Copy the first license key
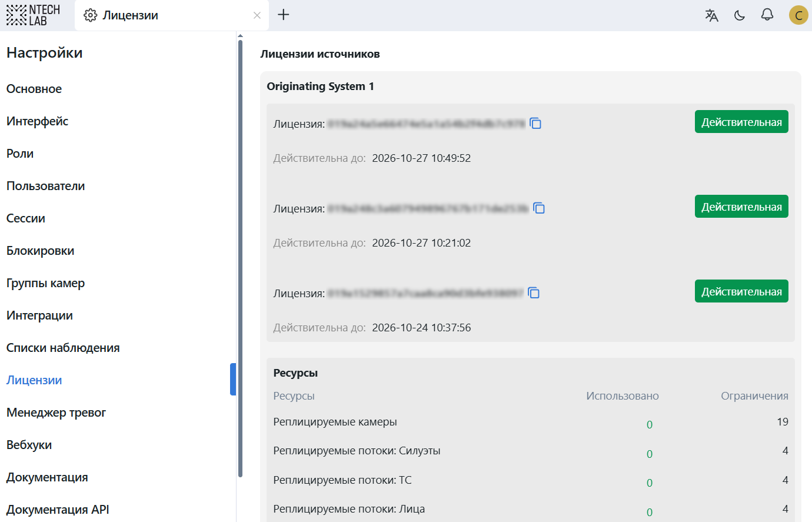This screenshot has width=812, height=522. [x=535, y=124]
